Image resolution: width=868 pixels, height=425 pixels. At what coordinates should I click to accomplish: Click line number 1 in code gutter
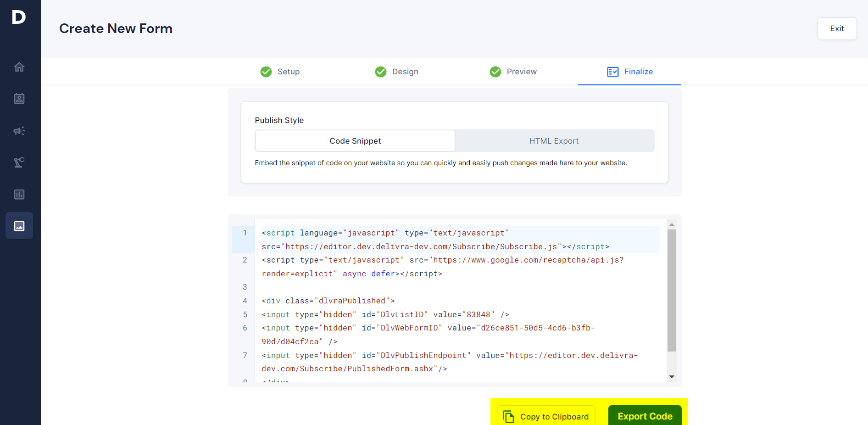point(245,233)
